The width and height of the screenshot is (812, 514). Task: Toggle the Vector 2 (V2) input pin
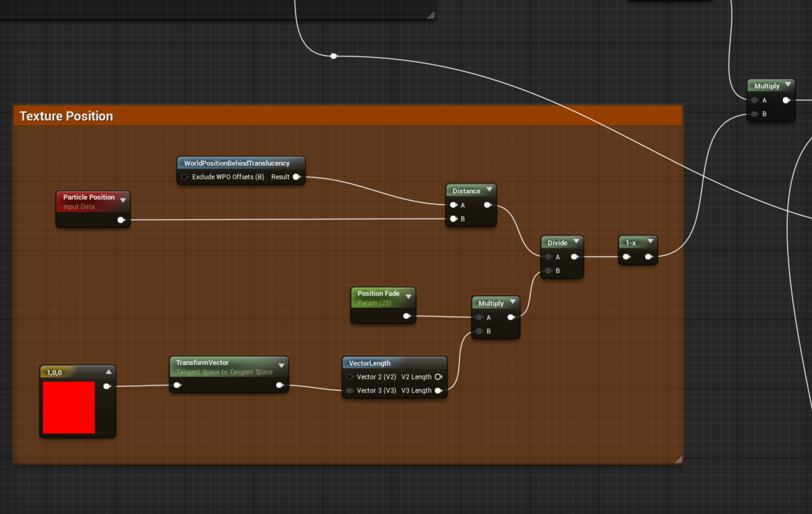350,377
